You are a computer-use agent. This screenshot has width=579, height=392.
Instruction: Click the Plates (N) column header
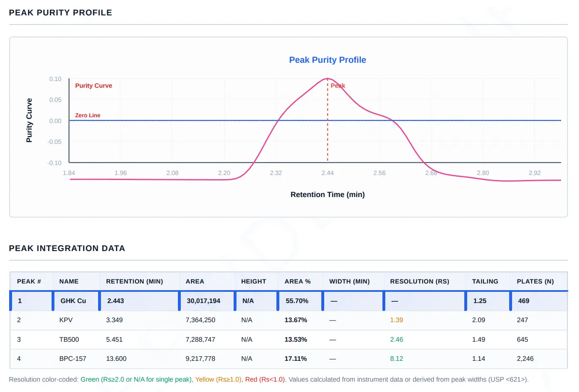pyautogui.click(x=535, y=281)
